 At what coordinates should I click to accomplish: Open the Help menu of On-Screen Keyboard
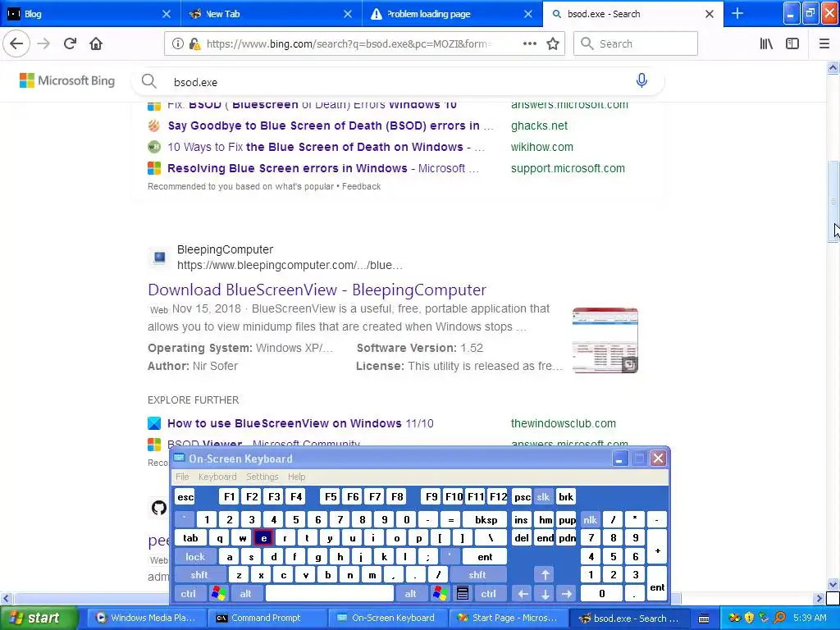tap(296, 477)
